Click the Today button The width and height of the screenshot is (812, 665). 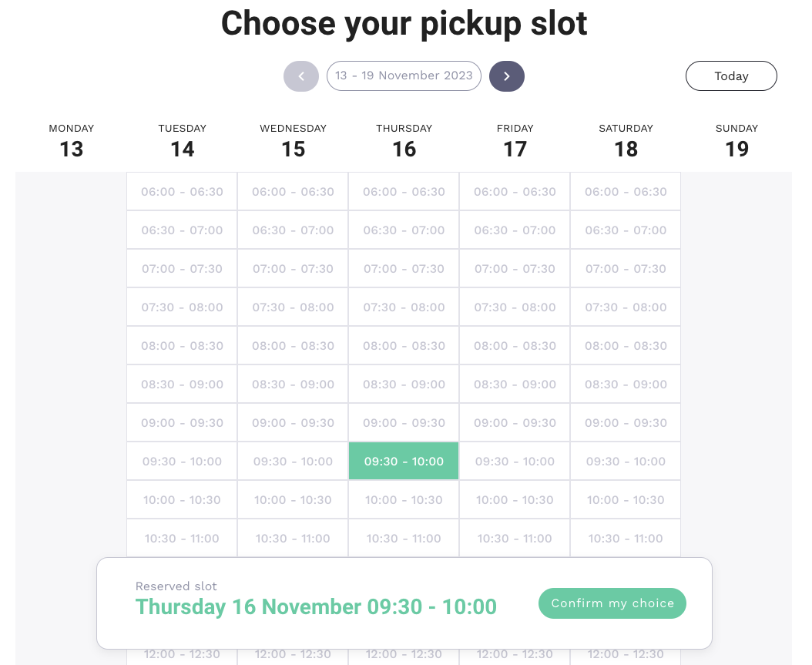pyautogui.click(x=731, y=76)
